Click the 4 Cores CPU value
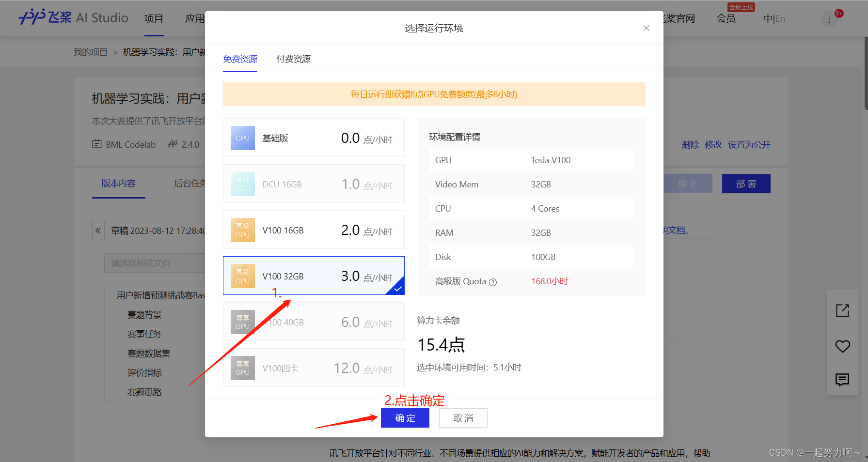Image resolution: width=868 pixels, height=462 pixels. pos(545,208)
